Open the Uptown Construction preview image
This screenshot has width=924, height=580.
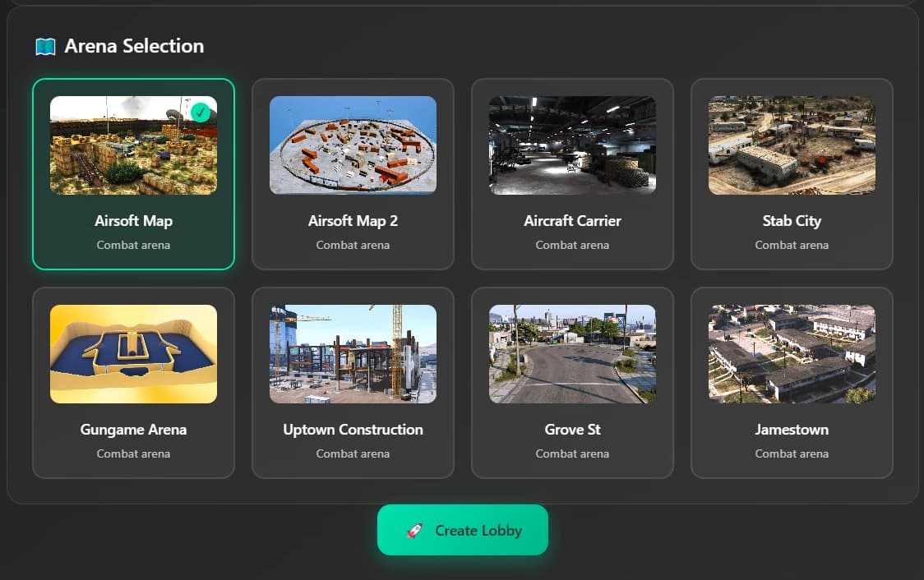click(353, 354)
